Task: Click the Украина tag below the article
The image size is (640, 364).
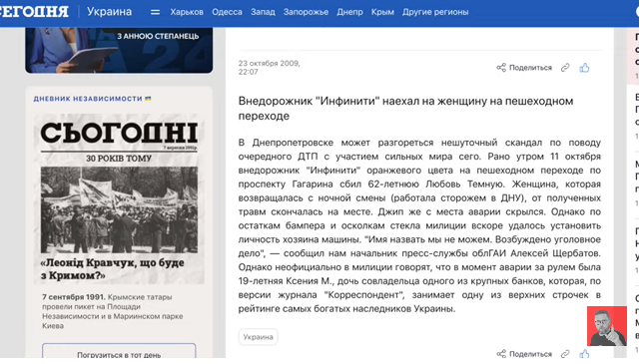Action: click(x=258, y=337)
